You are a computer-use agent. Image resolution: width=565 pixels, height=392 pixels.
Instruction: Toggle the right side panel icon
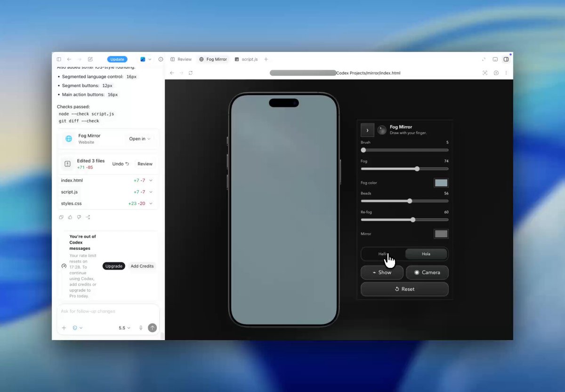click(506, 59)
